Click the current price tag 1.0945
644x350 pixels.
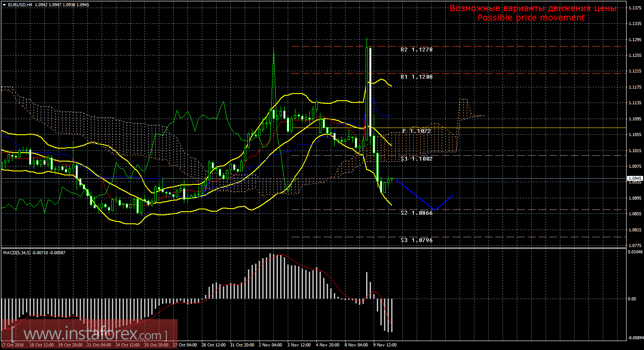[x=634, y=178]
